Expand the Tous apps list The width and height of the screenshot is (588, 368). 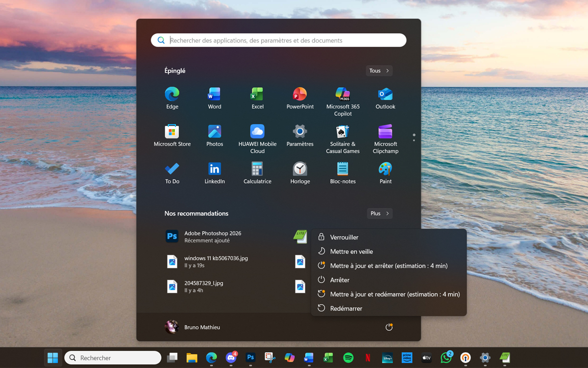tap(379, 71)
